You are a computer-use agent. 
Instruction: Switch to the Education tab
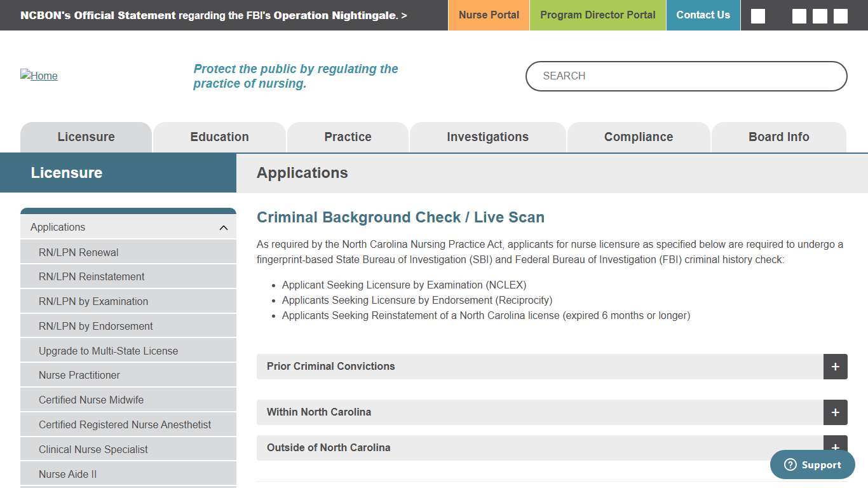219,137
